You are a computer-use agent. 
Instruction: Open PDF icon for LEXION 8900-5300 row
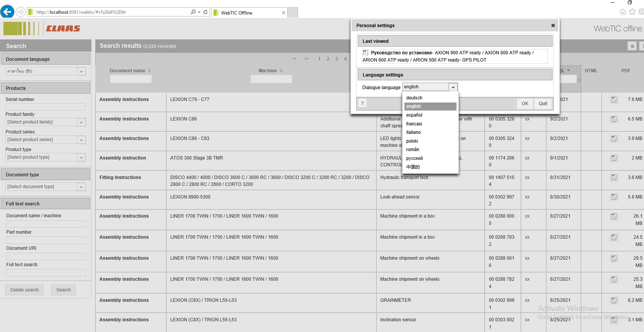pyautogui.click(x=614, y=197)
